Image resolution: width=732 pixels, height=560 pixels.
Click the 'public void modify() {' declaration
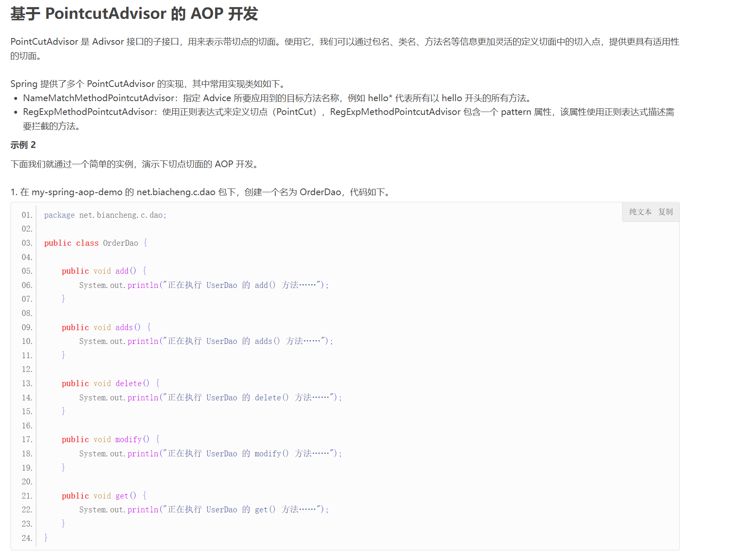[x=111, y=440]
